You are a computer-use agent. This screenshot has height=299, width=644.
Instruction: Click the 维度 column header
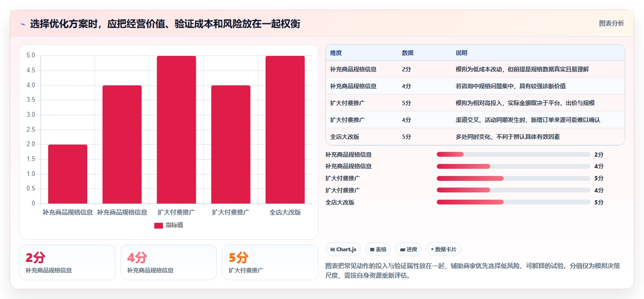tap(336, 53)
